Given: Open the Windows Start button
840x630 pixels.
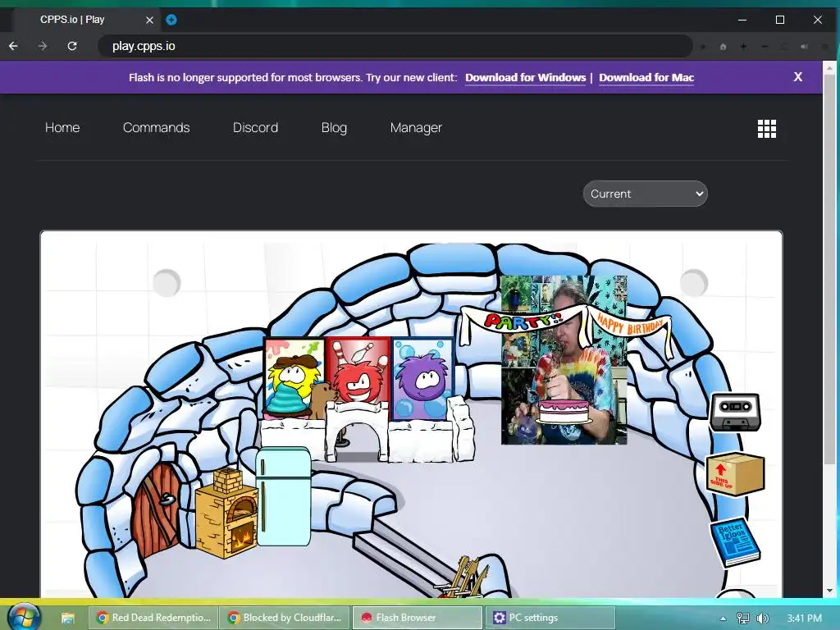Looking at the screenshot, I should (x=24, y=618).
